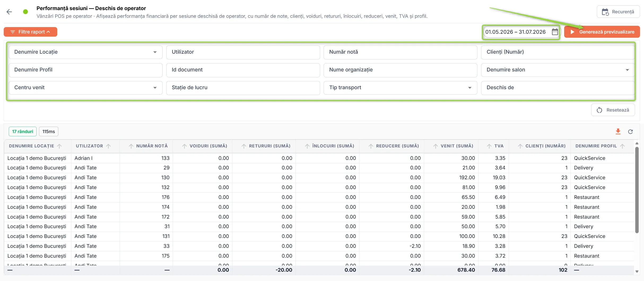The height and width of the screenshot is (281, 644).
Task: Open the Recurență settings
Action: 618,12
